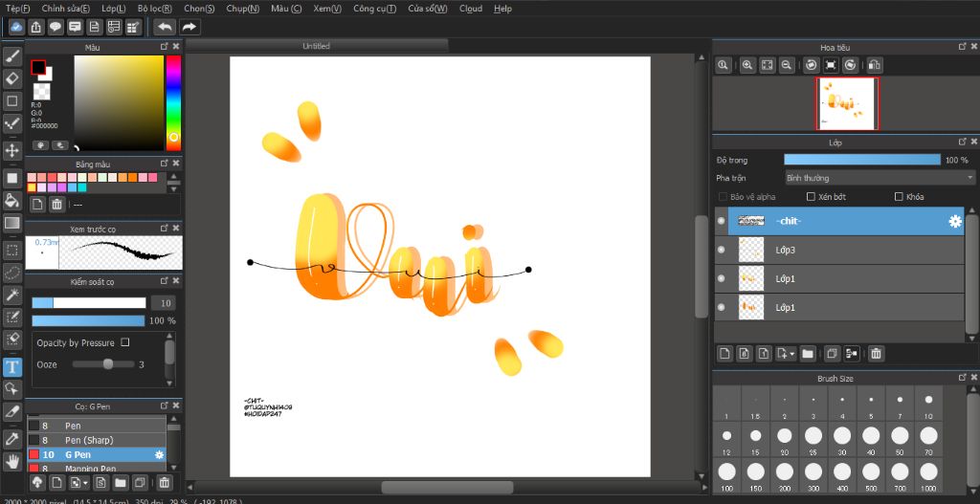The image size is (980, 504).
Task: Undock the Brush Size panel
Action: pyautogui.click(x=962, y=378)
